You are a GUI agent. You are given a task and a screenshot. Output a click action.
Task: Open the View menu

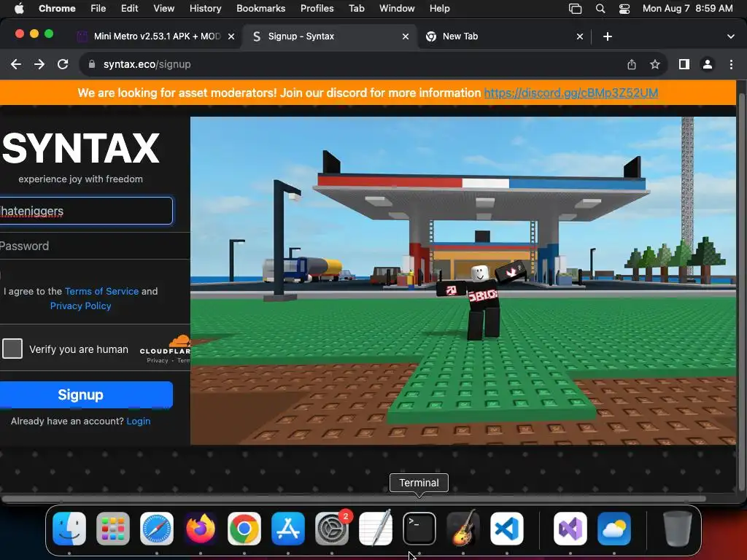(164, 9)
